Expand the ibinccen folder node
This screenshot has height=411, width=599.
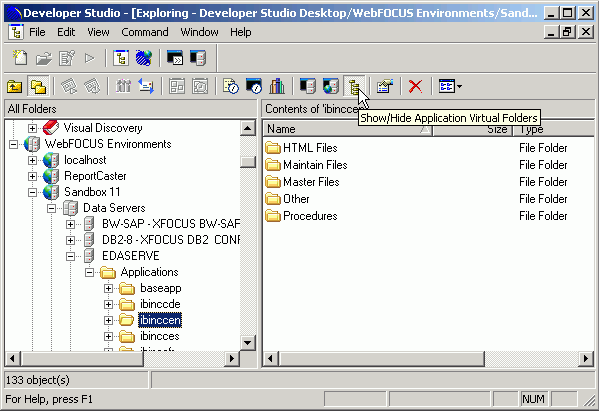[x=108, y=320]
